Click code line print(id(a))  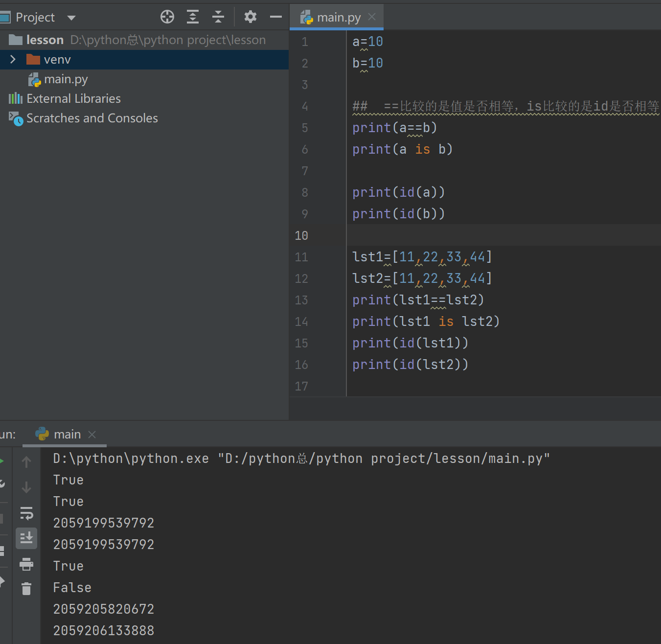tap(398, 192)
